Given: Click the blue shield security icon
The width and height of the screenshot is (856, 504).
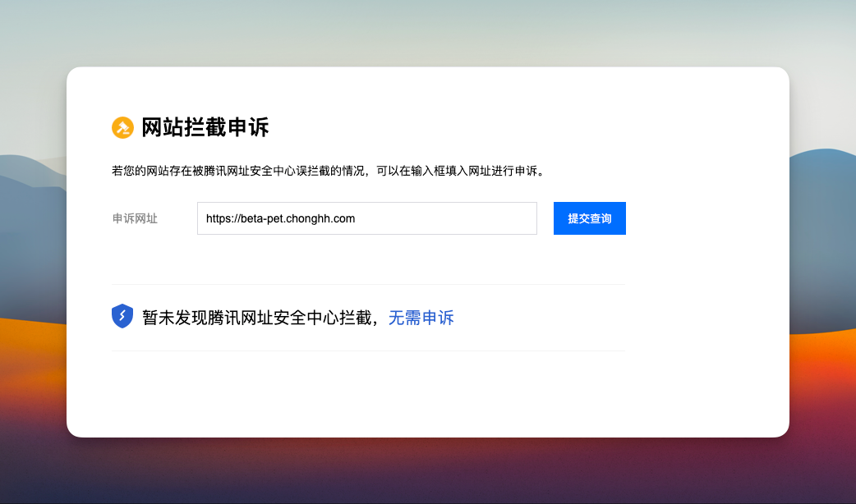Looking at the screenshot, I should [122, 316].
